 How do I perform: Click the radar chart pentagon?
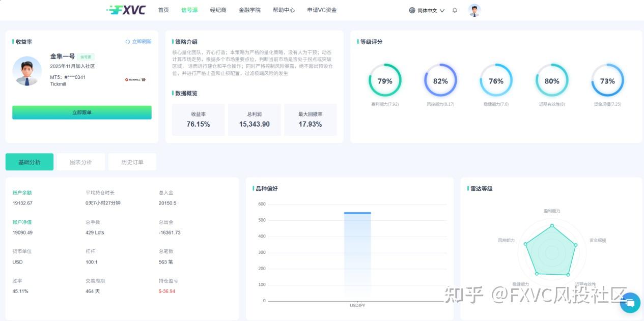[552, 250]
